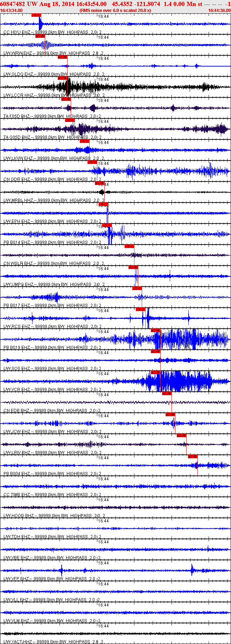Click the UW SOS EHZ station label
The height and width of the screenshot is (644, 231).
coord(17,369)
